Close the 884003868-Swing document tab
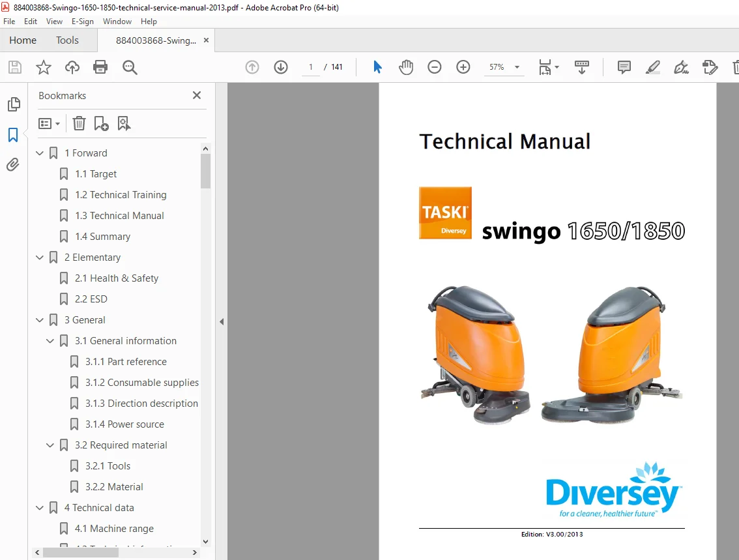Viewport: 739px width, 560px height. [206, 40]
